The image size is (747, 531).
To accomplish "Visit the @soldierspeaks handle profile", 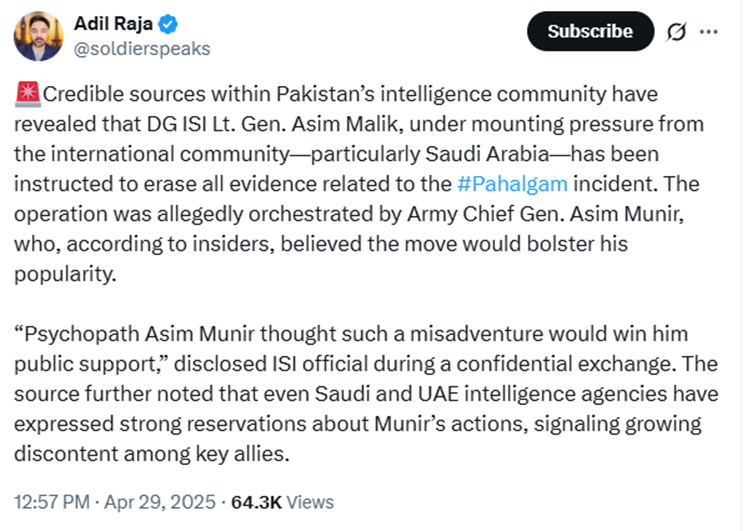I will [142, 49].
